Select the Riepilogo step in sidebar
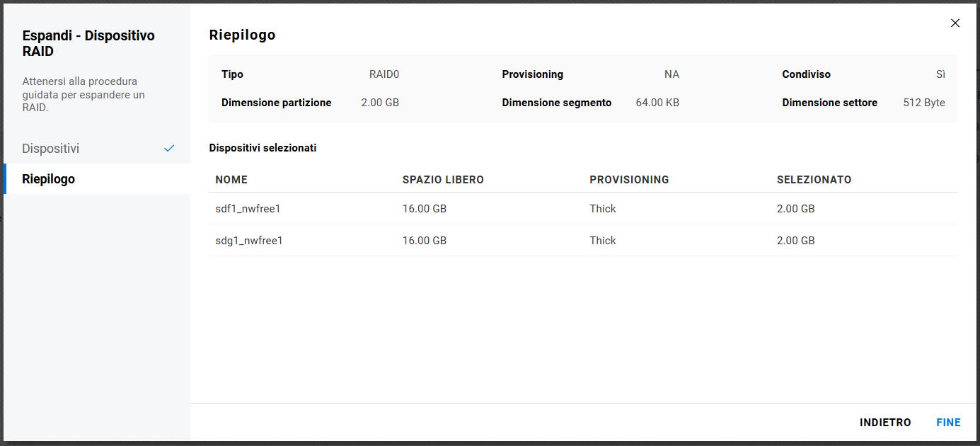This screenshot has width=980, height=446. click(49, 179)
